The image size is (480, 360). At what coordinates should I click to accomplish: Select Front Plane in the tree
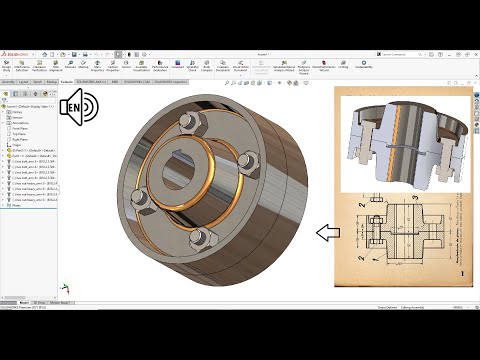tap(20, 128)
